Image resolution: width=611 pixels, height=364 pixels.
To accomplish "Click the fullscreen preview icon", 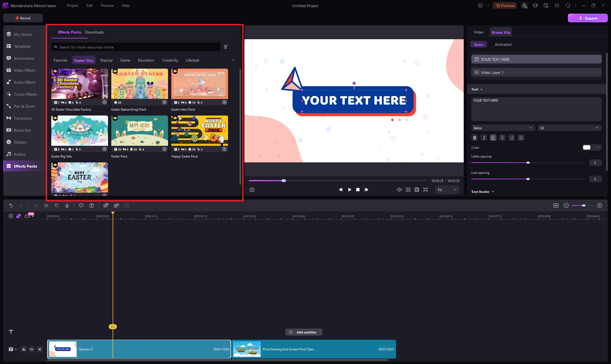I will tap(425, 190).
